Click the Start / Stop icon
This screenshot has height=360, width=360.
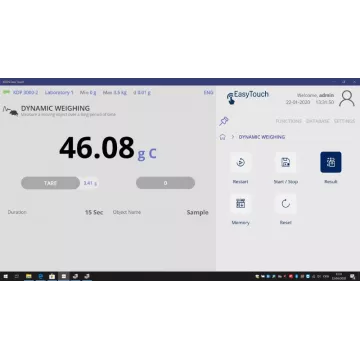(x=285, y=162)
